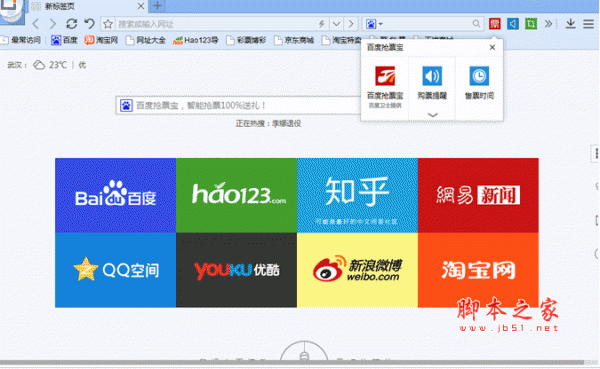
Task: Expand more toolbar extensions chevron
Action: [x=548, y=24]
